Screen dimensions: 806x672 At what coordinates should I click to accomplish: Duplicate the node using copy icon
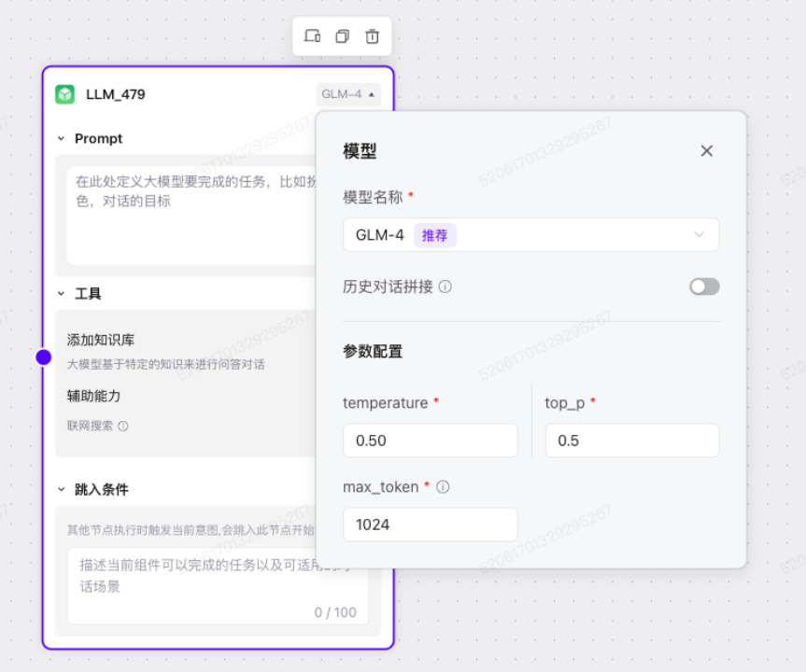point(343,36)
